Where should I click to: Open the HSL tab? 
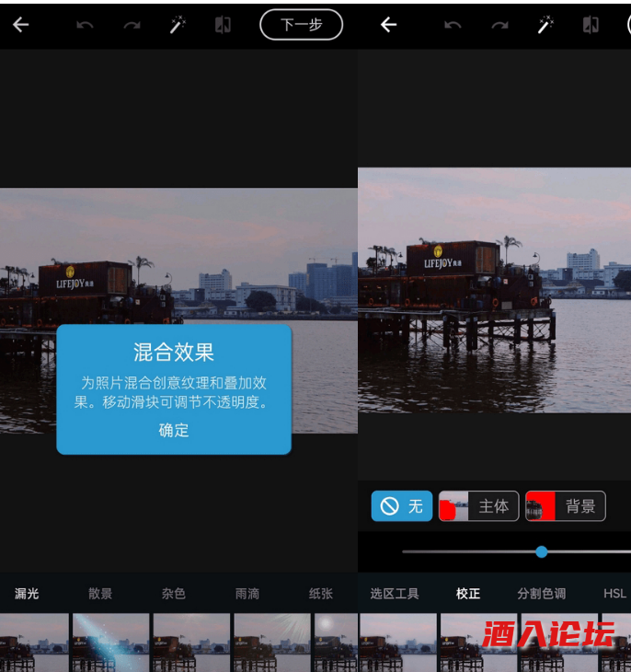pyautogui.click(x=614, y=594)
